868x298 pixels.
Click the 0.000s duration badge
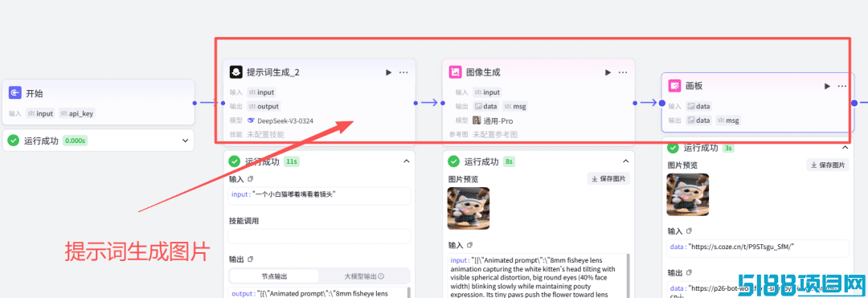pyautogui.click(x=75, y=141)
